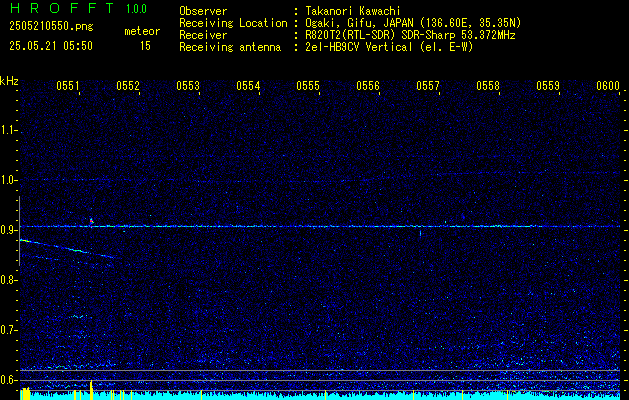Click the meteor label
The image size is (629, 400).
coord(142,31)
